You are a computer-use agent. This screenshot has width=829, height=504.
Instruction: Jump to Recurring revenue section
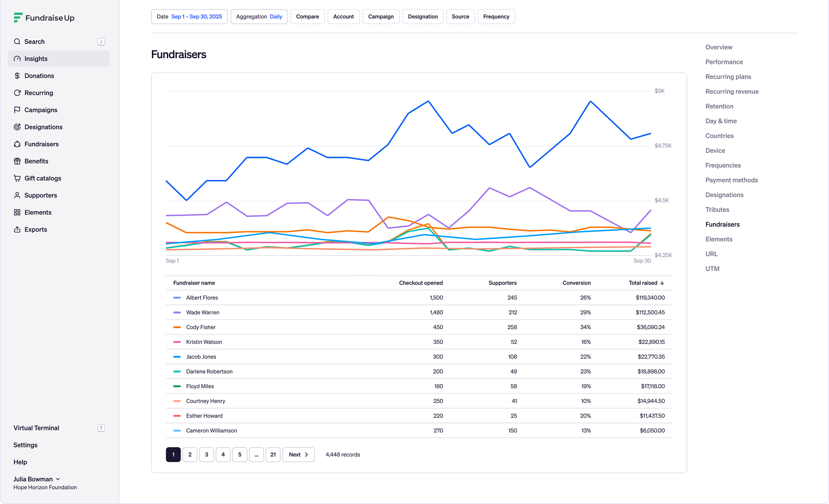(x=732, y=91)
